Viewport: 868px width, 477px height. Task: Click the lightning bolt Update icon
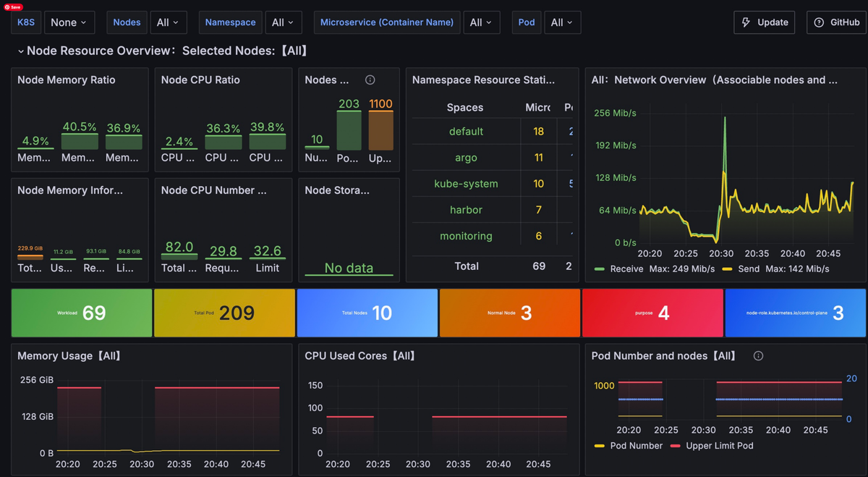(746, 22)
